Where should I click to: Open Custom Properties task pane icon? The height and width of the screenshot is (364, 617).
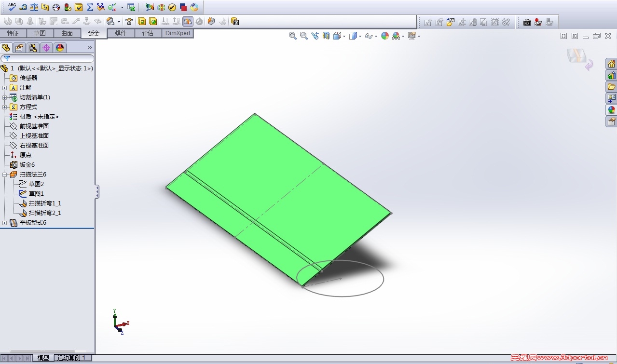tap(611, 121)
